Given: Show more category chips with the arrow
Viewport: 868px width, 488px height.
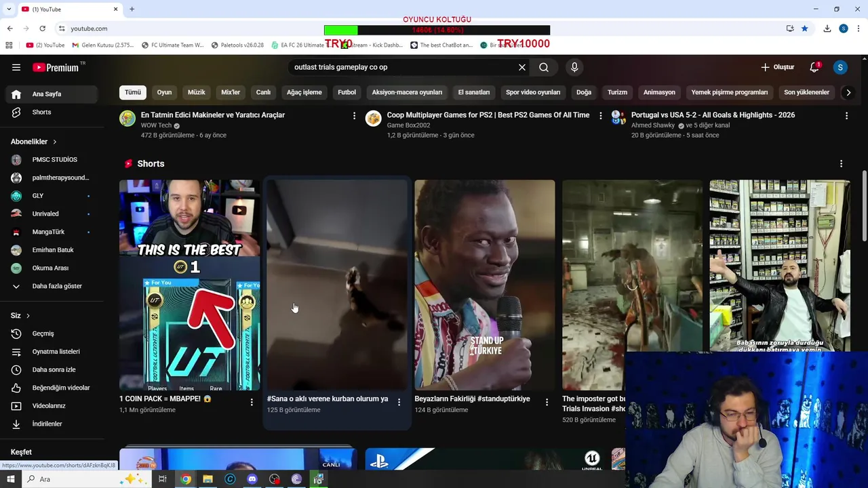Looking at the screenshot, I should (848, 92).
